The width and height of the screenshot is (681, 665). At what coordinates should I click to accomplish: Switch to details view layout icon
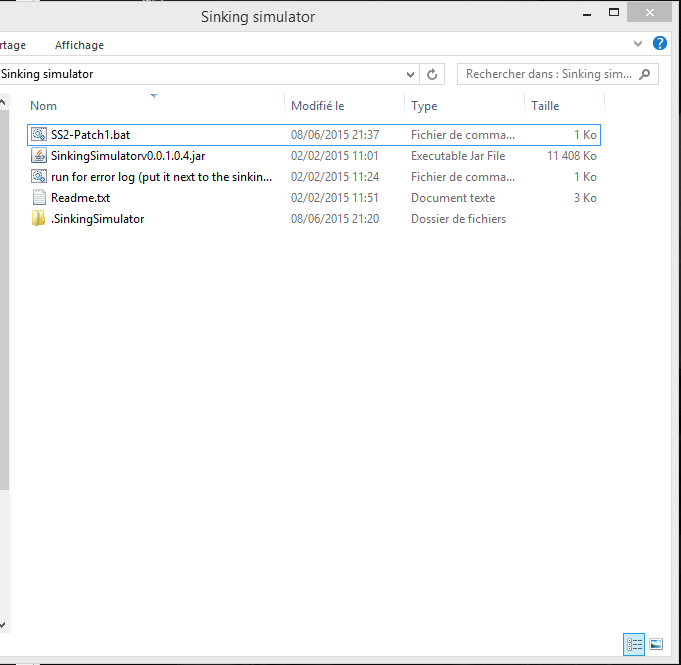tap(634, 644)
